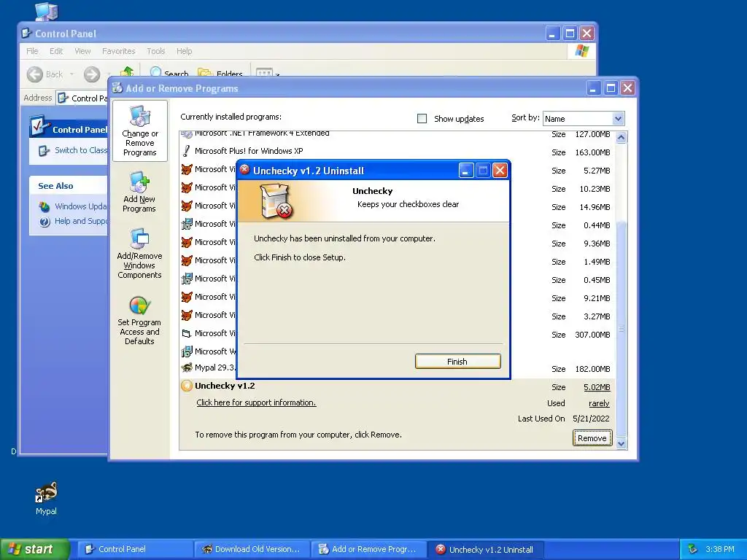This screenshot has width=747, height=560.
Task: Select Add New Programs sidebar icon
Action: point(139,192)
